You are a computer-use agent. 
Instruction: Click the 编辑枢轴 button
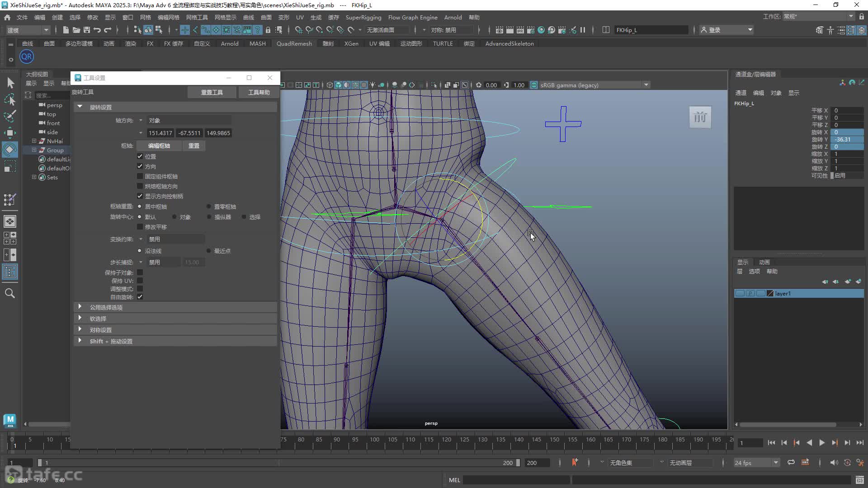pyautogui.click(x=159, y=145)
